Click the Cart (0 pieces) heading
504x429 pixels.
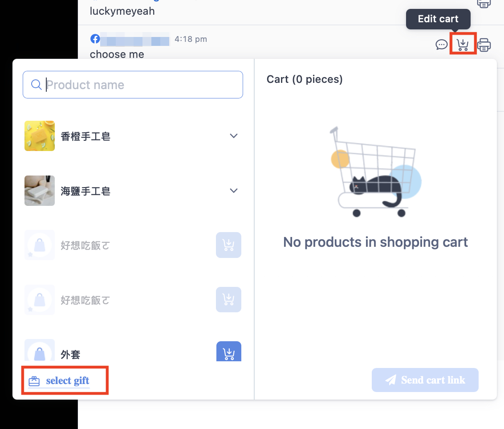[305, 79]
